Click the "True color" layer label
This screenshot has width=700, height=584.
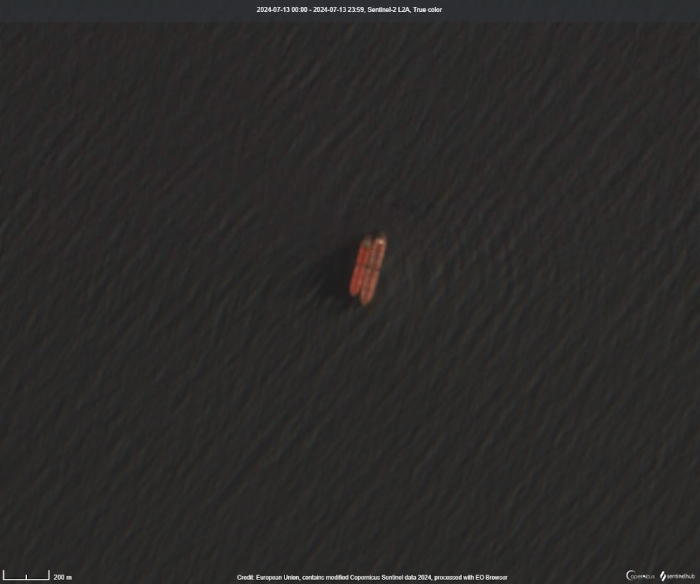(428, 10)
